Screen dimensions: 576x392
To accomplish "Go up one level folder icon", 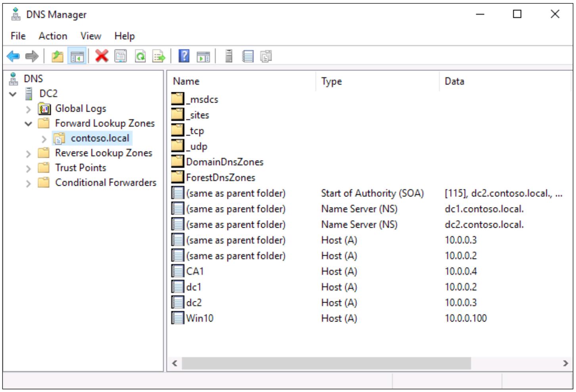I will pos(57,56).
